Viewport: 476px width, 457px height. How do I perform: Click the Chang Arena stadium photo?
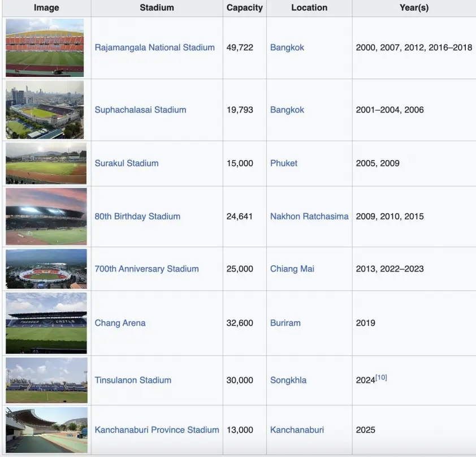(x=46, y=323)
